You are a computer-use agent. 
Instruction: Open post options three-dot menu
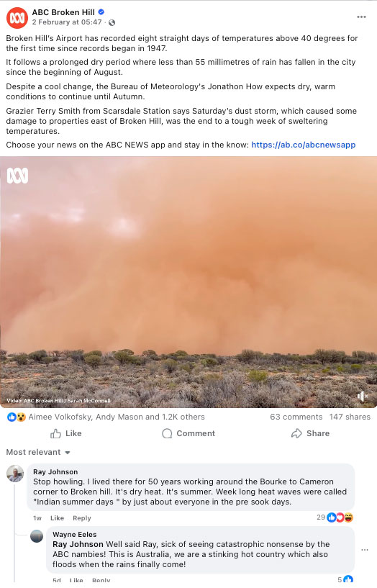(x=361, y=17)
